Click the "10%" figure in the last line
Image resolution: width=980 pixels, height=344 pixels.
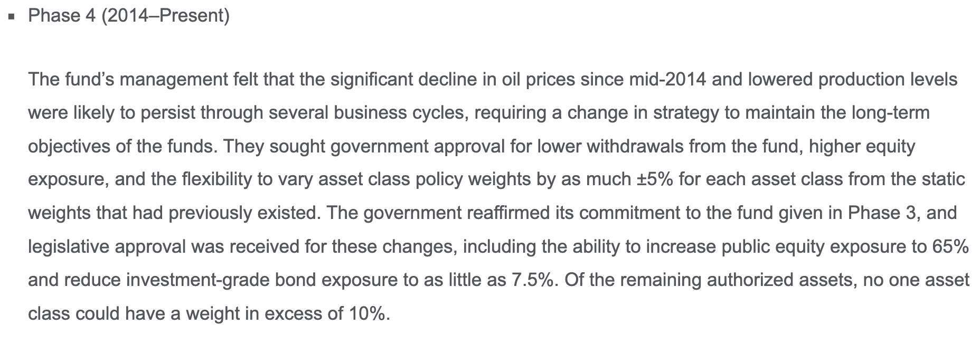(369, 313)
